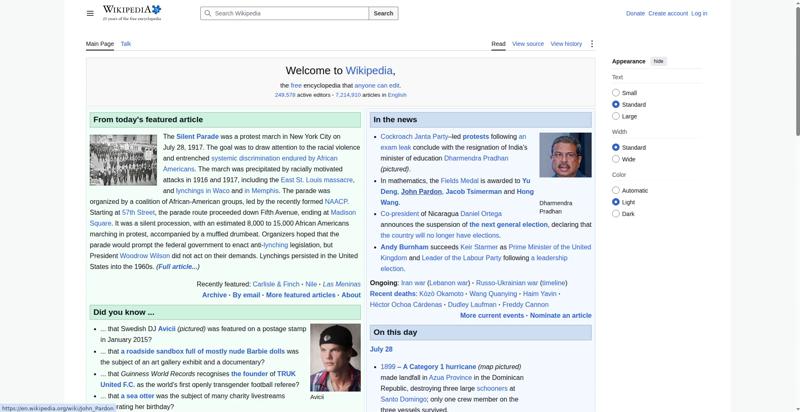The width and height of the screenshot is (800, 412).
Task: Open the Azua Province link
Action: (x=451, y=378)
